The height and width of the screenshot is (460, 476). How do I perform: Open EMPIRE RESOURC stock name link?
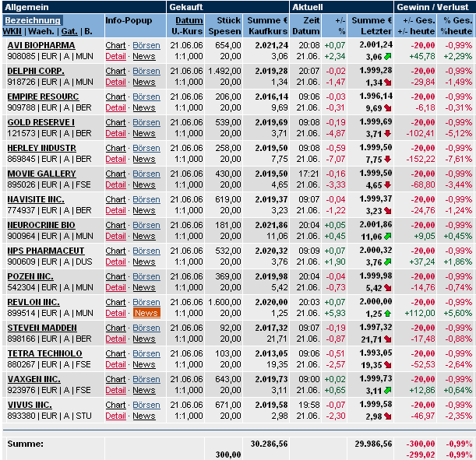[43, 97]
